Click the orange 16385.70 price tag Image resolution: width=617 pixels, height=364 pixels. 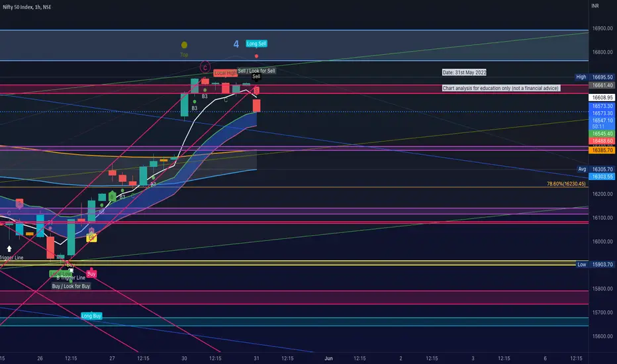click(x=602, y=150)
